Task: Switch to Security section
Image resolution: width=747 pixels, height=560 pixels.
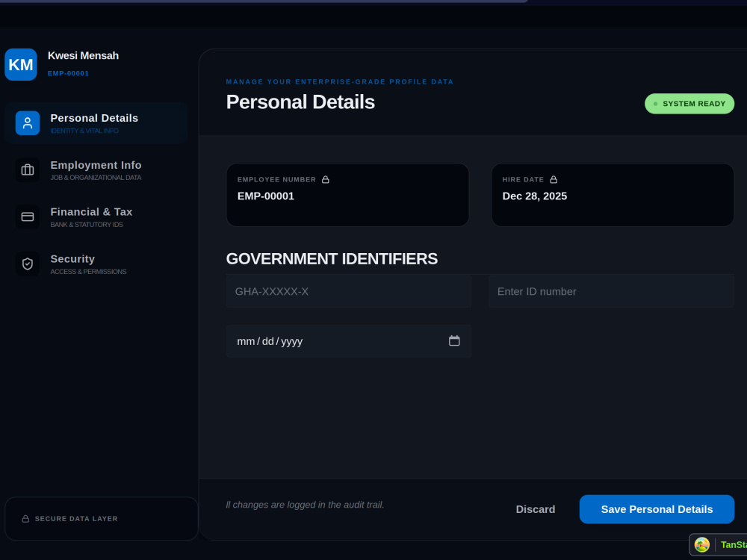Action: (96, 264)
